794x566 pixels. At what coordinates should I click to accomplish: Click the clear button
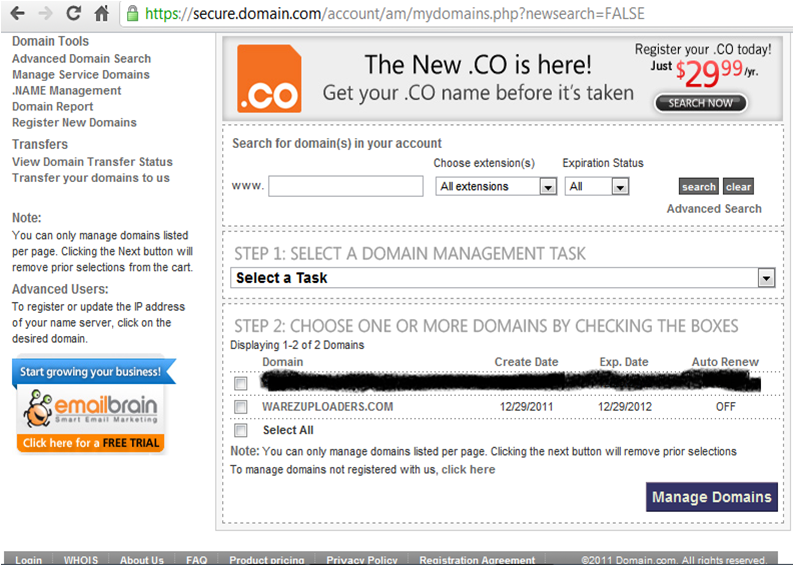(x=738, y=187)
